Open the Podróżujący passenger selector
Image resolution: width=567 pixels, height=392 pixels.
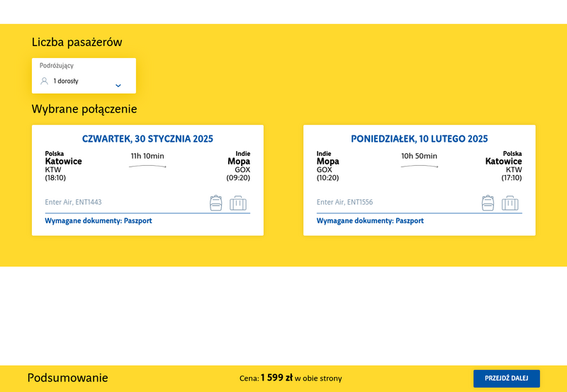pos(84,76)
